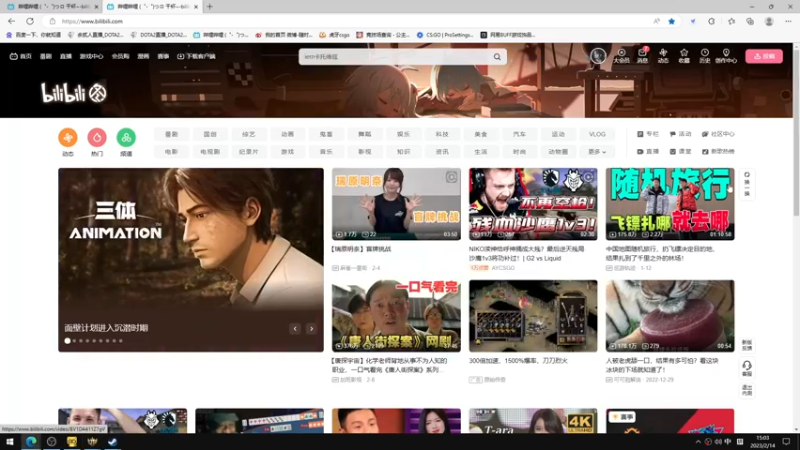Open the 唐人街探案 网剧 video thumbnail

click(396, 316)
